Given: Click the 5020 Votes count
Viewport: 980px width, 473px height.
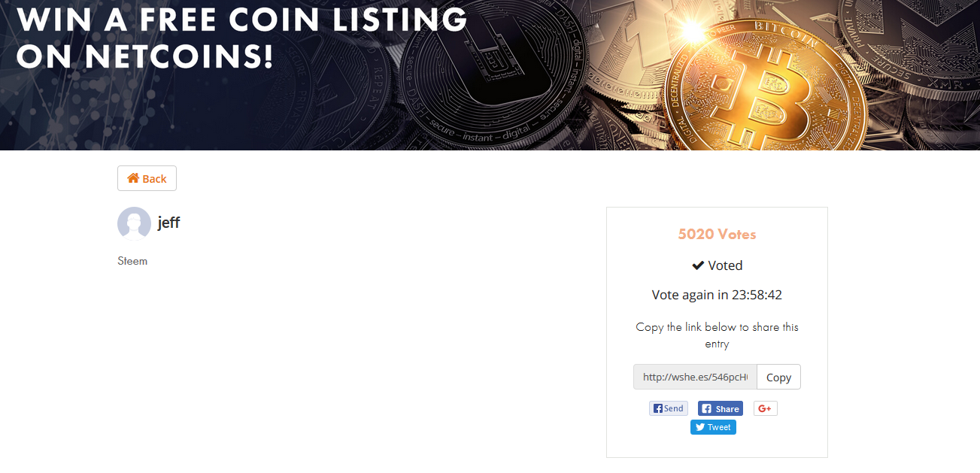Looking at the screenshot, I should [x=717, y=234].
